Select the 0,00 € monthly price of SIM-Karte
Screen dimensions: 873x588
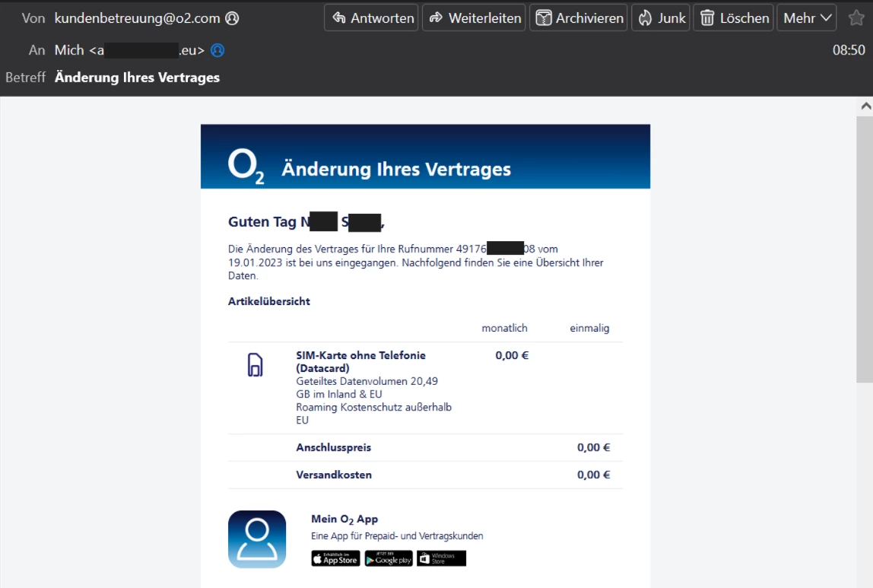click(513, 355)
